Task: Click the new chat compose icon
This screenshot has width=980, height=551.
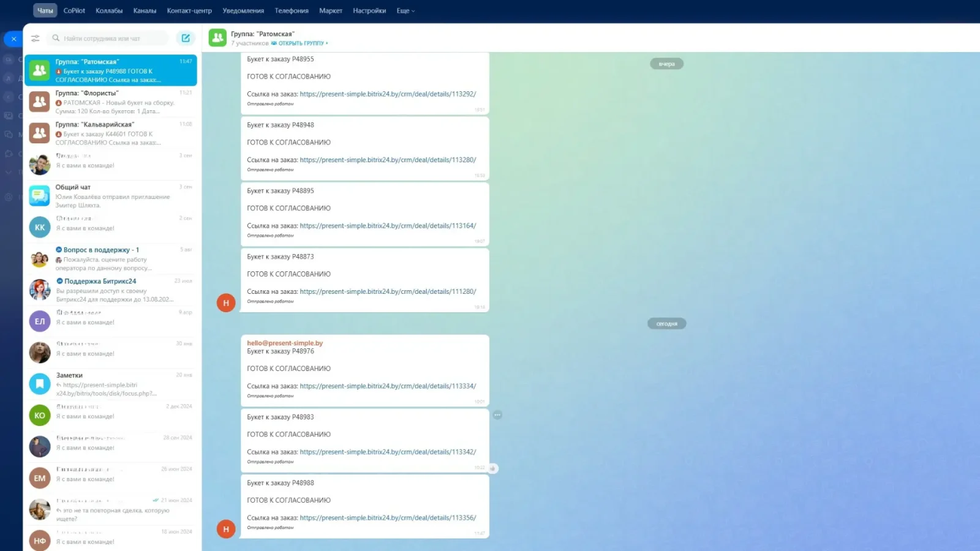Action: pos(186,39)
